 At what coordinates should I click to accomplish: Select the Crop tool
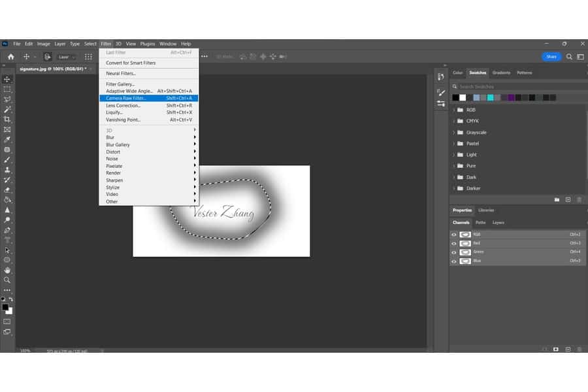pos(7,120)
